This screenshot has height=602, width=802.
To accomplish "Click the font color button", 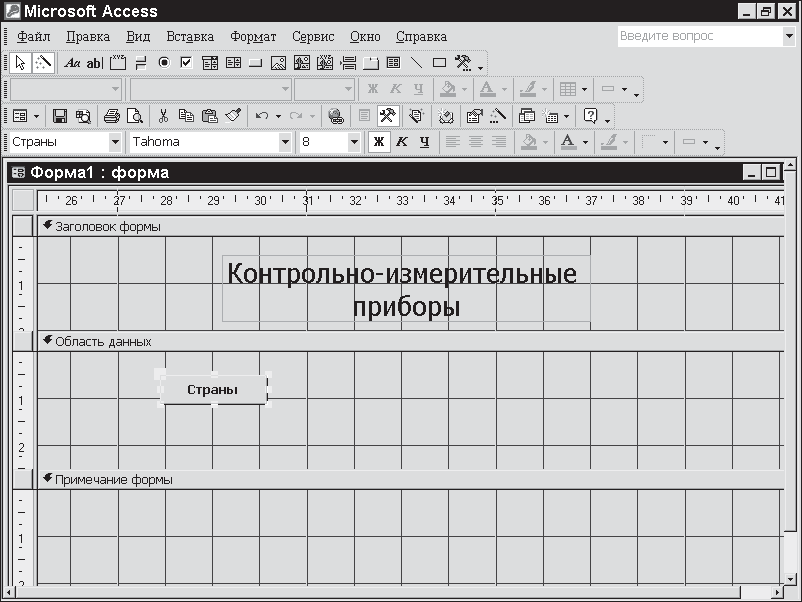I will (x=567, y=142).
